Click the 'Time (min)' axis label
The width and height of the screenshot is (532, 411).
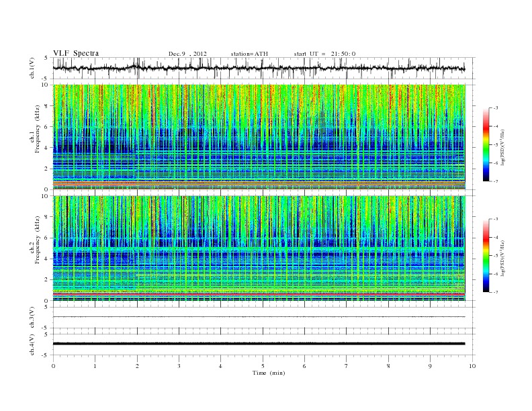tap(269, 373)
